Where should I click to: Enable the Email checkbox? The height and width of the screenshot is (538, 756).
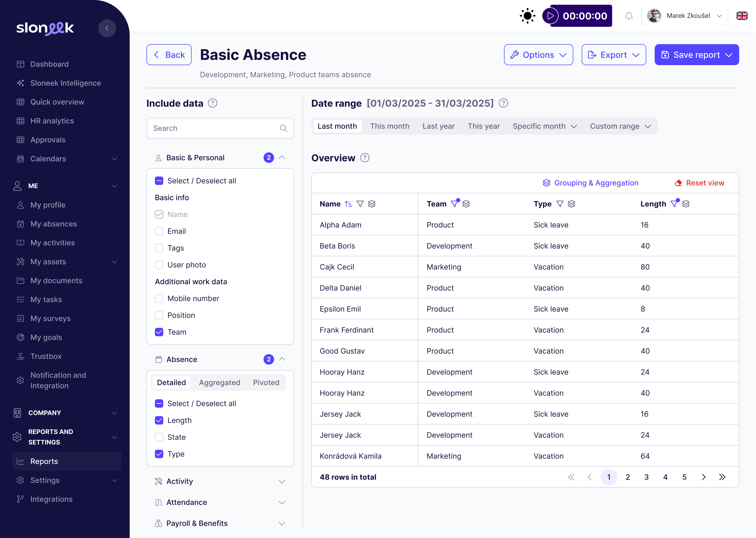click(159, 231)
